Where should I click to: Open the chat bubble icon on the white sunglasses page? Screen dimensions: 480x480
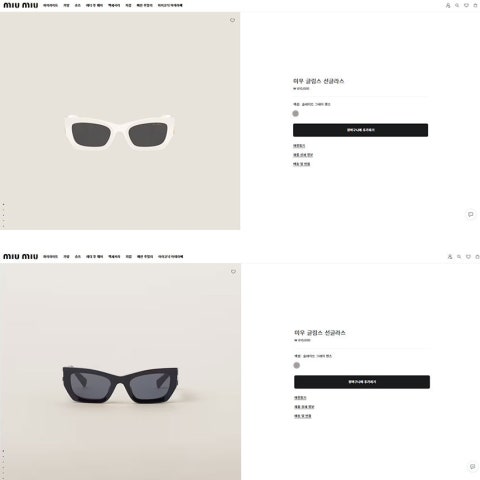(470, 214)
